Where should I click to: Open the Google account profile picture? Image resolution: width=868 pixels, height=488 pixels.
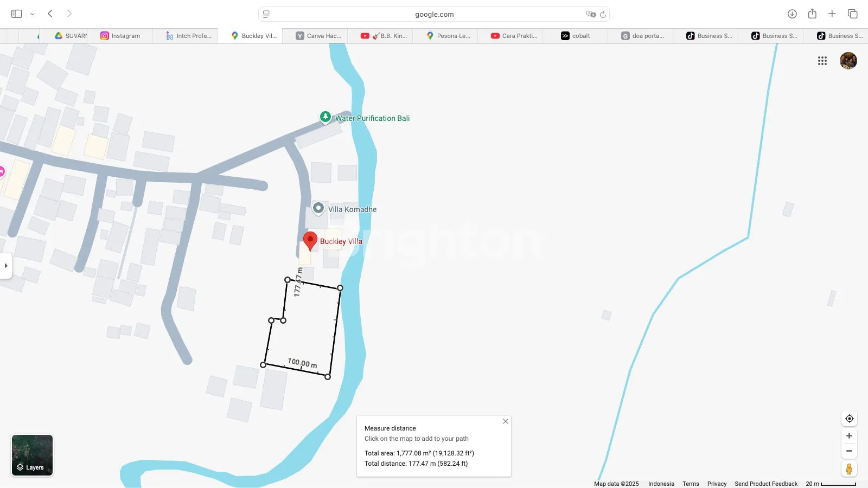(848, 61)
